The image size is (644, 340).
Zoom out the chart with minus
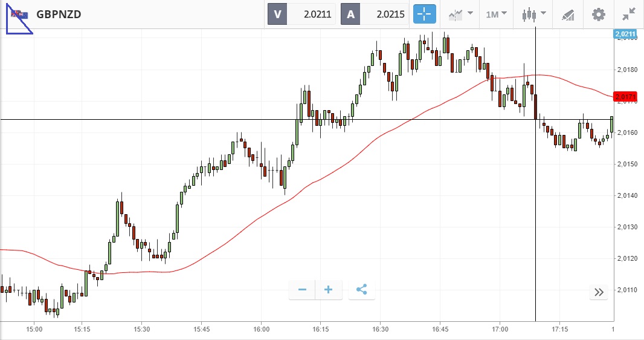pos(302,290)
